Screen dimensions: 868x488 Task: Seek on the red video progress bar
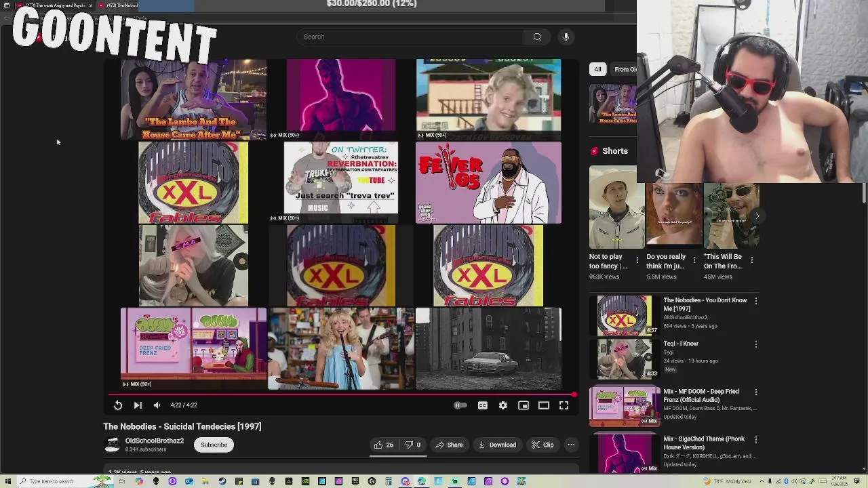click(x=342, y=394)
